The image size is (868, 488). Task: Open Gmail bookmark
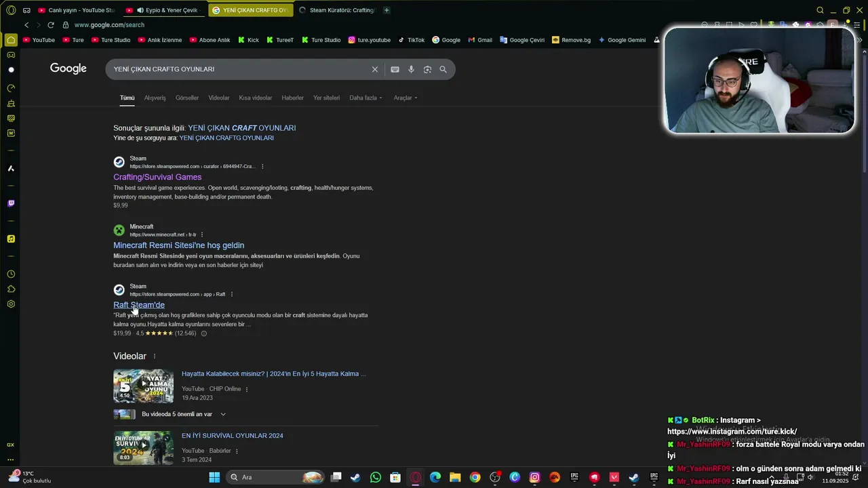point(480,40)
